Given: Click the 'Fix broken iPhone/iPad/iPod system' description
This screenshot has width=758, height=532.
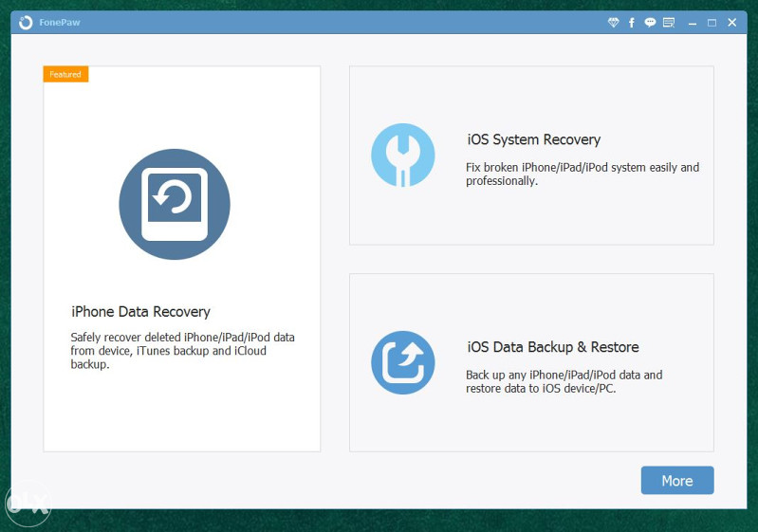Looking at the screenshot, I should (582, 174).
